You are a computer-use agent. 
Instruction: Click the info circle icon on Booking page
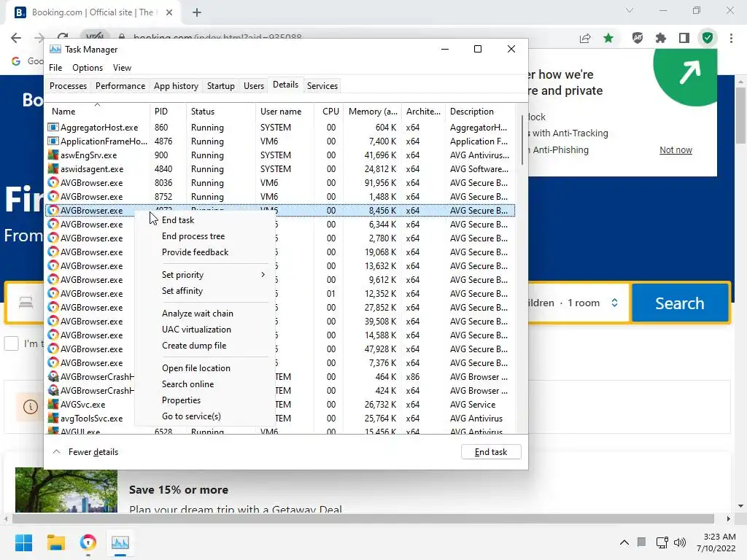click(31, 407)
